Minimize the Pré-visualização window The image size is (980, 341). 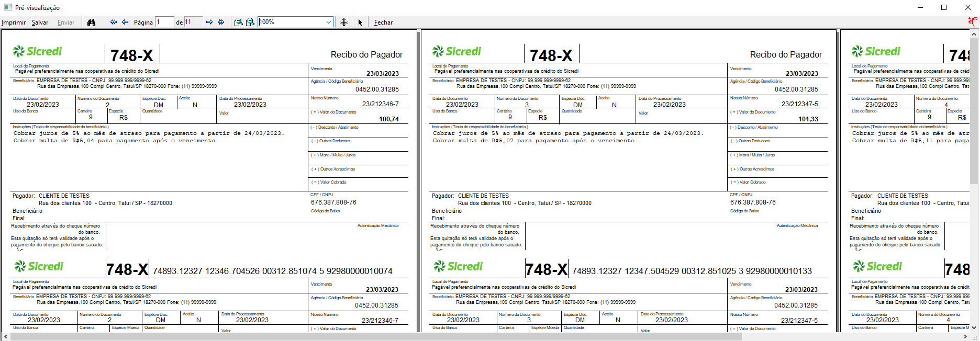pyautogui.click(x=920, y=7)
